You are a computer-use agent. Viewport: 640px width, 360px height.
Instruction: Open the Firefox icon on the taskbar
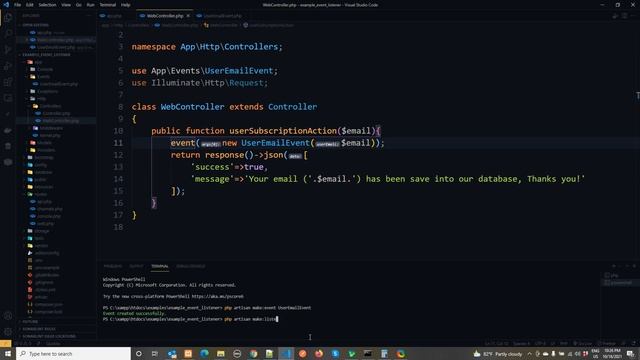pyautogui.click(x=319, y=353)
